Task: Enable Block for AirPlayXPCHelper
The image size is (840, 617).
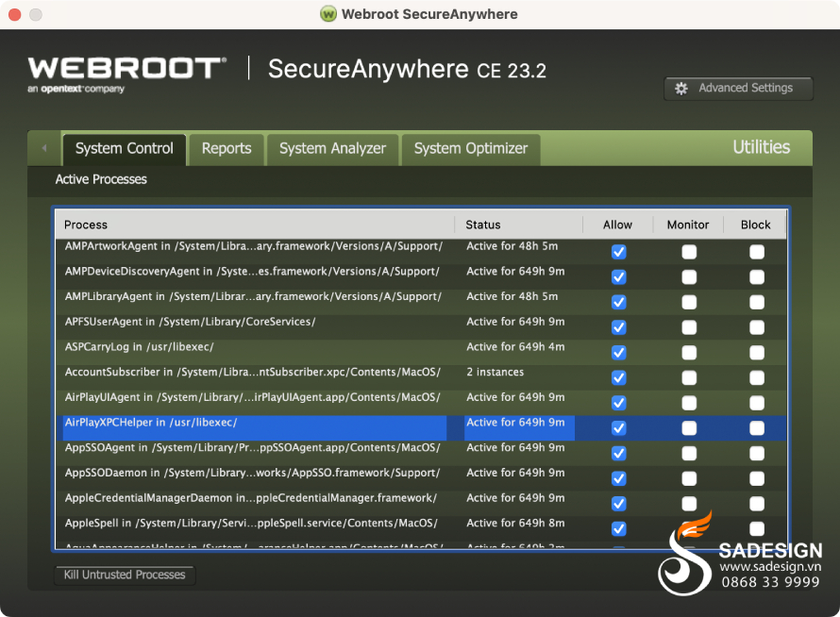Action: 757,428
